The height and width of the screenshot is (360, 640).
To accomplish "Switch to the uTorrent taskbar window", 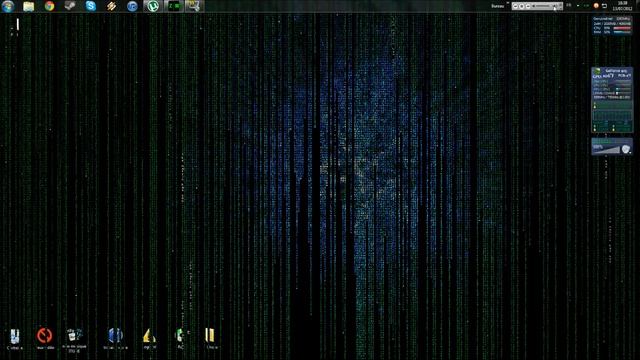I will tap(153, 6).
